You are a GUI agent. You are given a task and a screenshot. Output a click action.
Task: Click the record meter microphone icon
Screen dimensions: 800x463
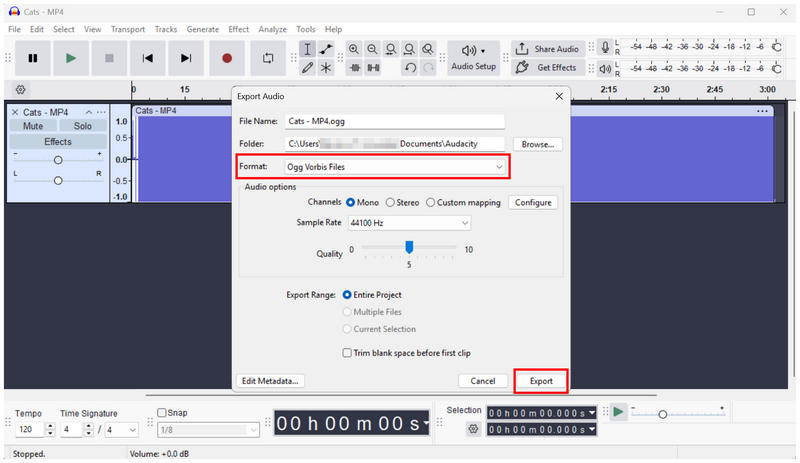[605, 48]
